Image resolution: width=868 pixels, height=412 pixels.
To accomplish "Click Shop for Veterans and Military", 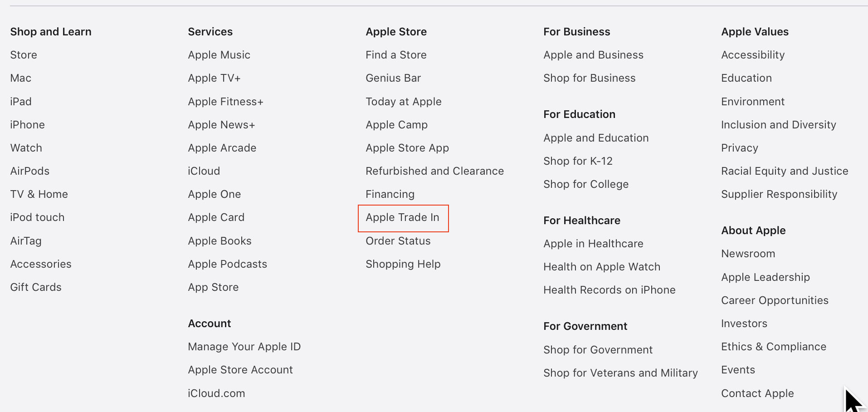I will (x=620, y=373).
